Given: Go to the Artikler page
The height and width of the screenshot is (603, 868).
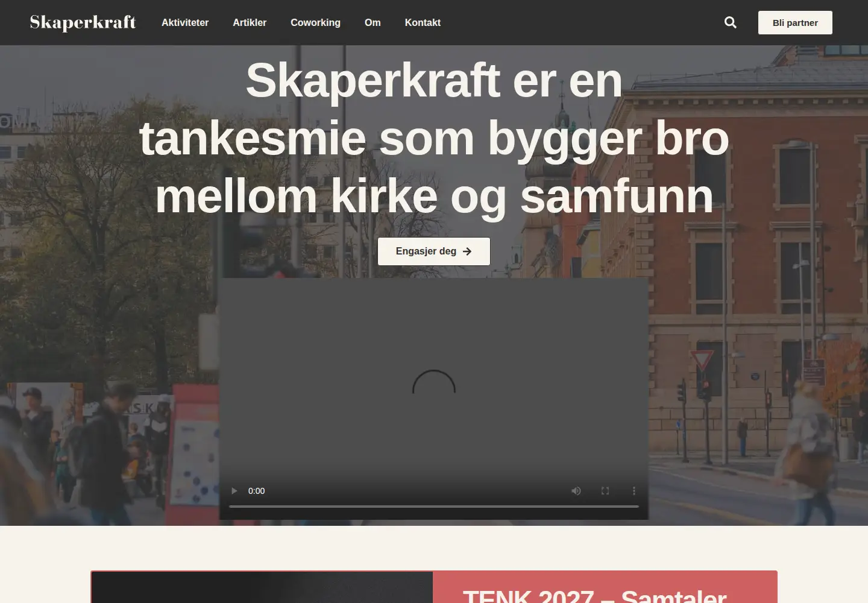Looking at the screenshot, I should pyautogui.click(x=250, y=22).
